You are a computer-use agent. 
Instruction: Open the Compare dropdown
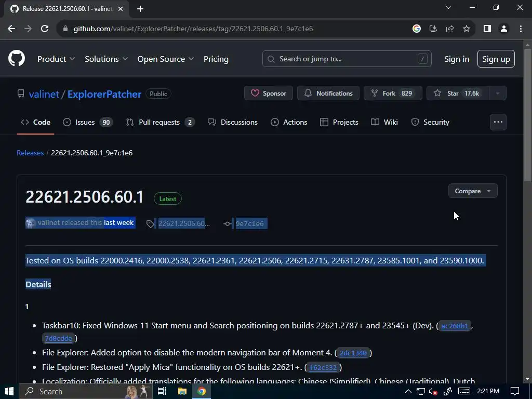(x=473, y=191)
